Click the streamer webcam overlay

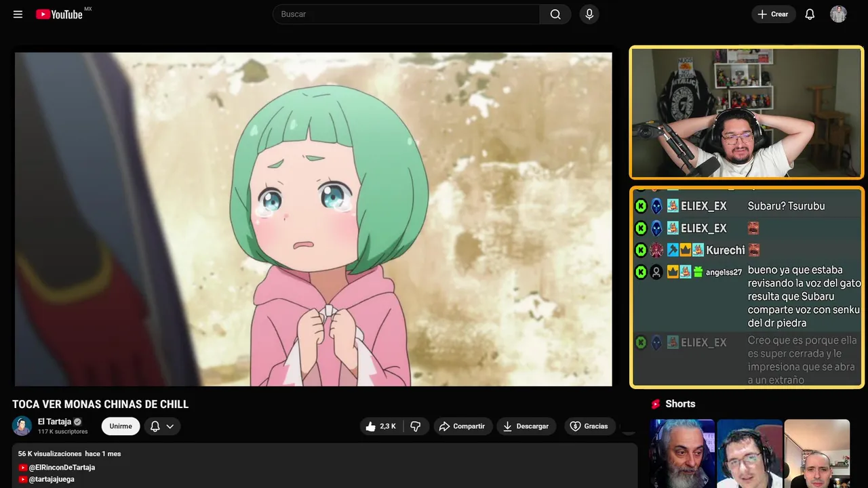click(747, 113)
